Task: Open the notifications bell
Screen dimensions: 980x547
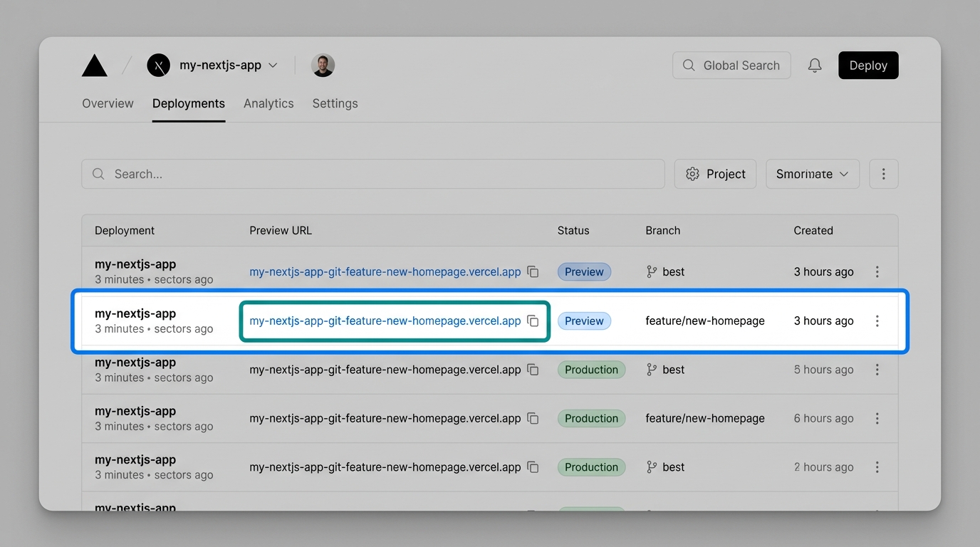Action: 815,66
